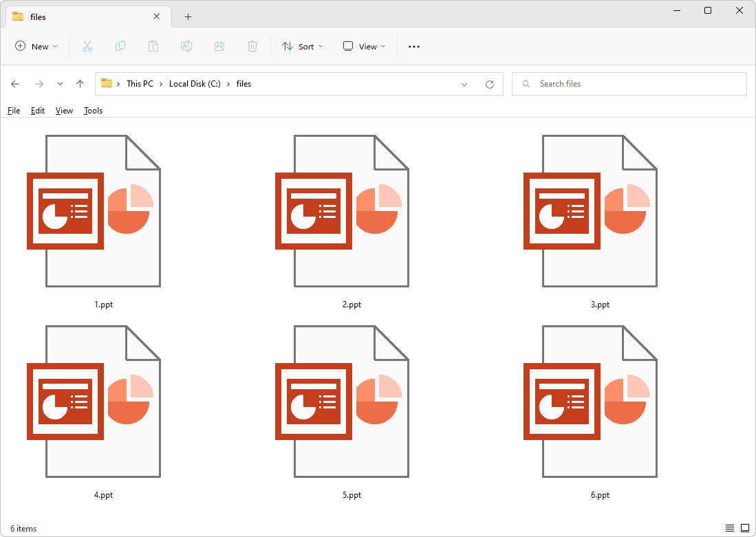Navigate to Local Disk (C:) breadcrumb
This screenshot has height=537, width=756.
coord(195,83)
